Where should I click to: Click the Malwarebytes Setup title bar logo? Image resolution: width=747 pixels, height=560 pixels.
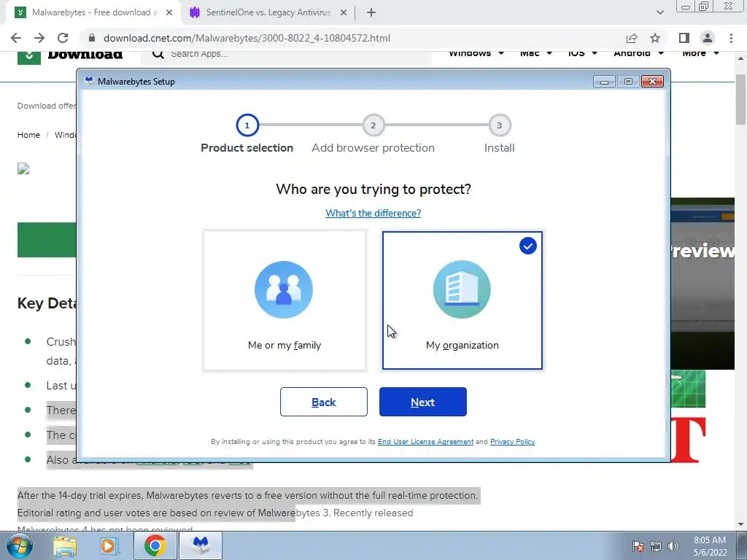tap(88, 81)
